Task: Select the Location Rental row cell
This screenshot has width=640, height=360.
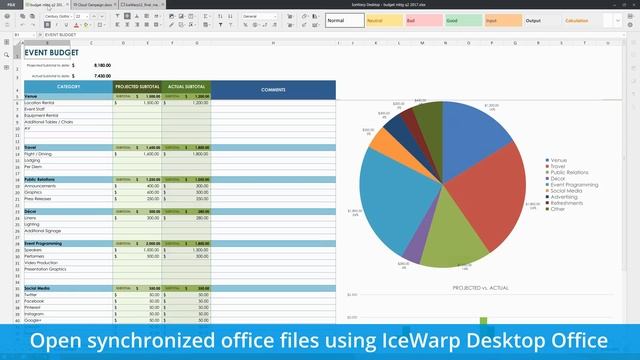Action: tap(68, 103)
